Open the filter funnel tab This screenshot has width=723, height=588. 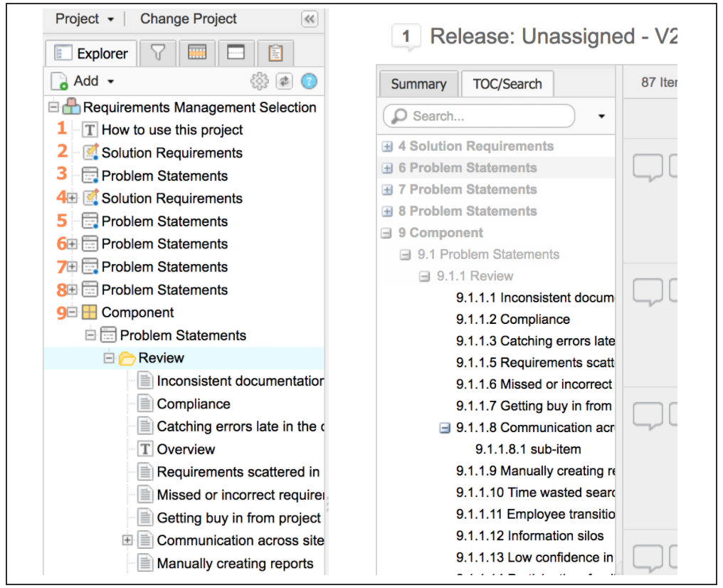pos(158,53)
